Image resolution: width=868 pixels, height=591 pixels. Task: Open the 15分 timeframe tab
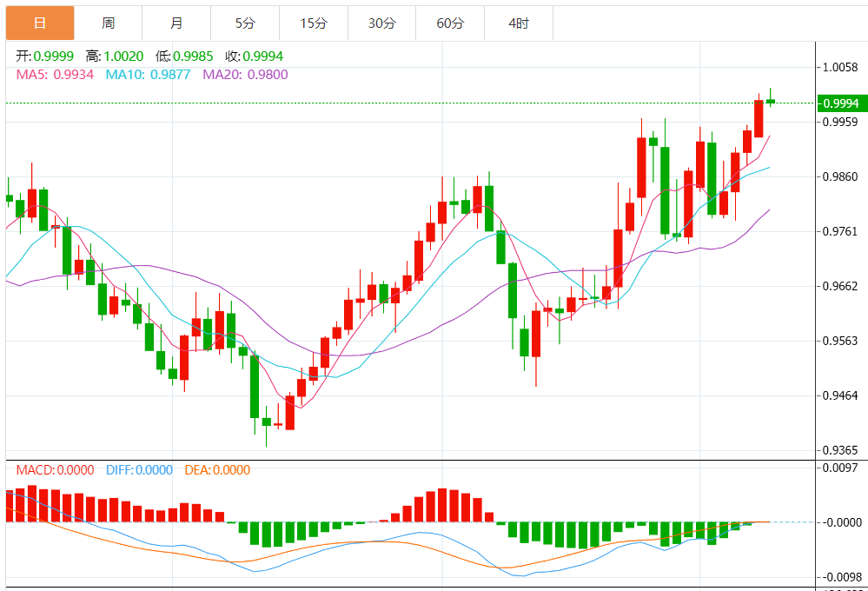click(314, 23)
